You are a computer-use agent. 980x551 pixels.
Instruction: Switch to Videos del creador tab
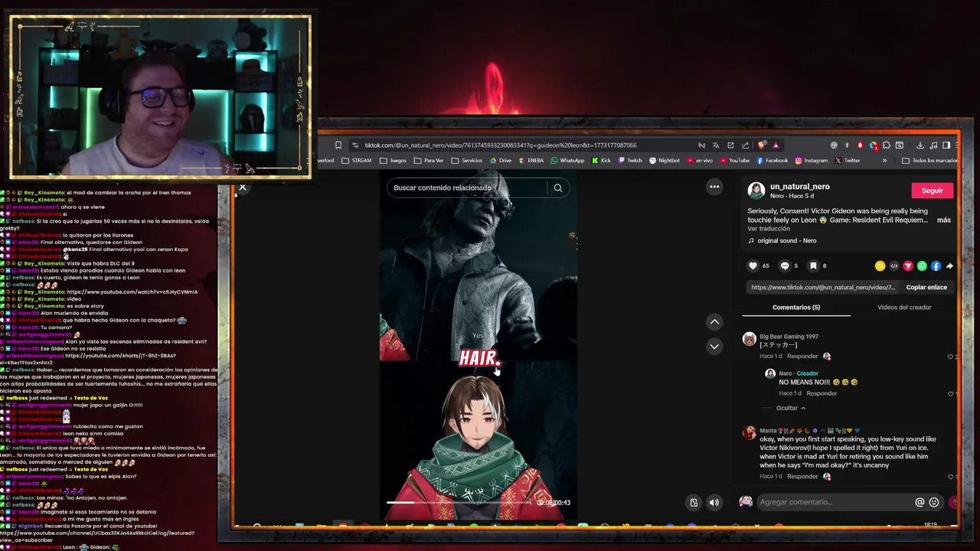[x=904, y=308]
